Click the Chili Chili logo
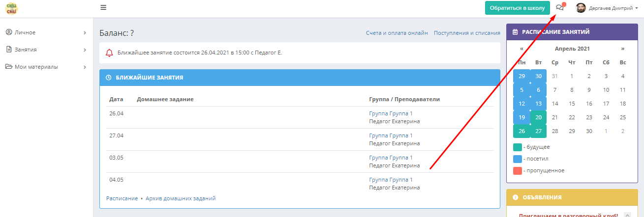This screenshot has height=217, width=644. [x=11, y=8]
